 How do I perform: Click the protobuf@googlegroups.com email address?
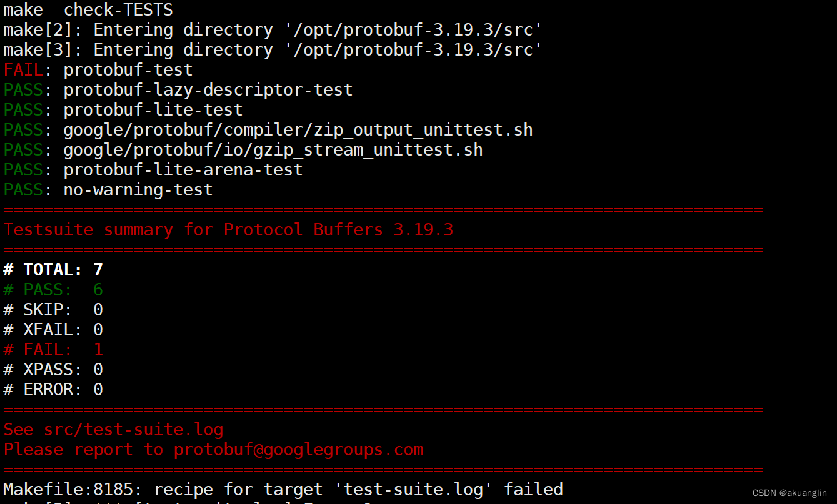(x=298, y=450)
